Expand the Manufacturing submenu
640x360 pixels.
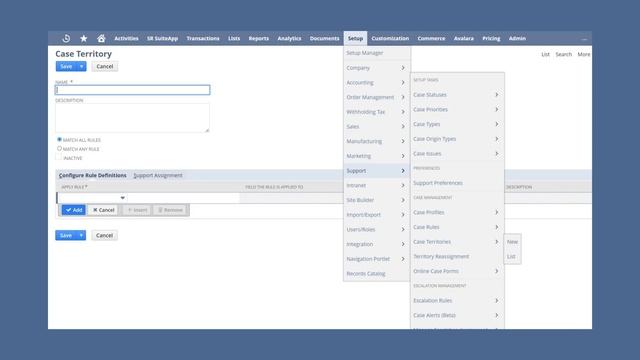click(376, 141)
